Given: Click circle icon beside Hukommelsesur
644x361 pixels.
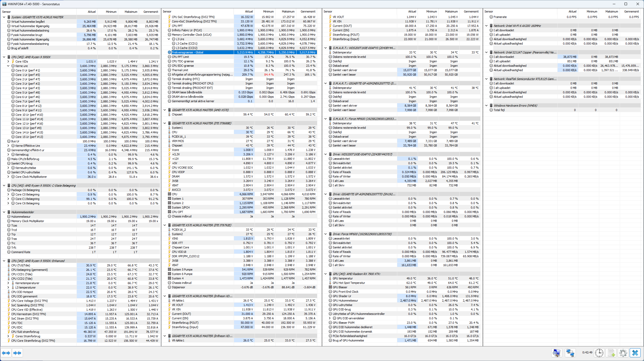Looking at the screenshot, I should 9,217.
